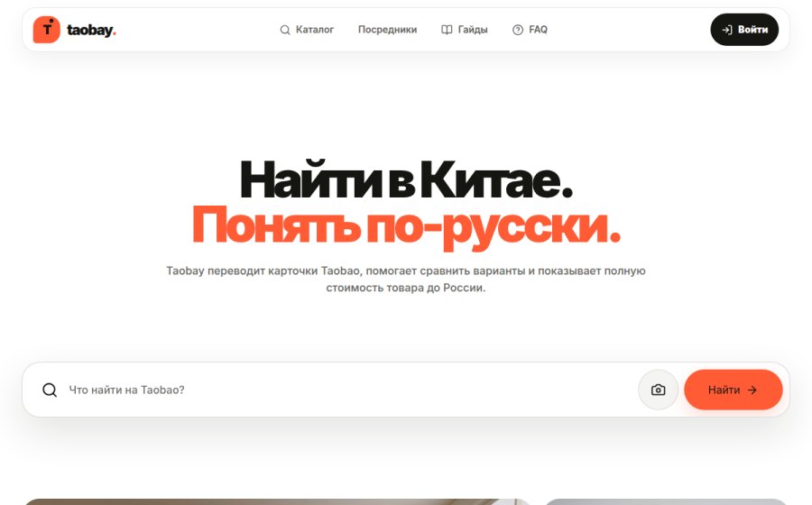Click the orange Найти button

tap(734, 390)
